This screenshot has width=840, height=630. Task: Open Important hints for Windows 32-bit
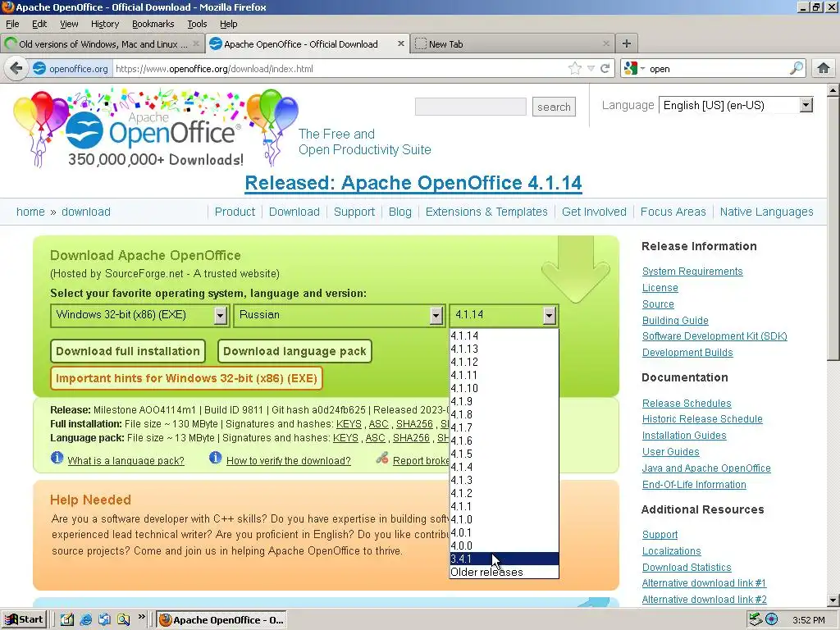[186, 378]
